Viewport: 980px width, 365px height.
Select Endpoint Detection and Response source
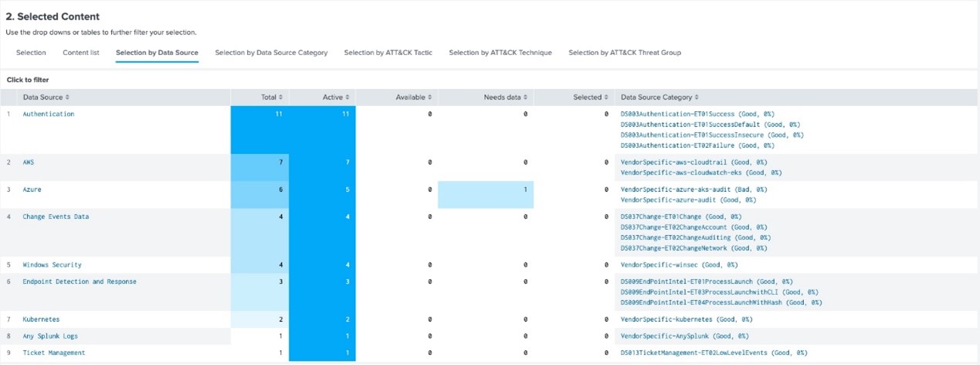[x=80, y=282]
